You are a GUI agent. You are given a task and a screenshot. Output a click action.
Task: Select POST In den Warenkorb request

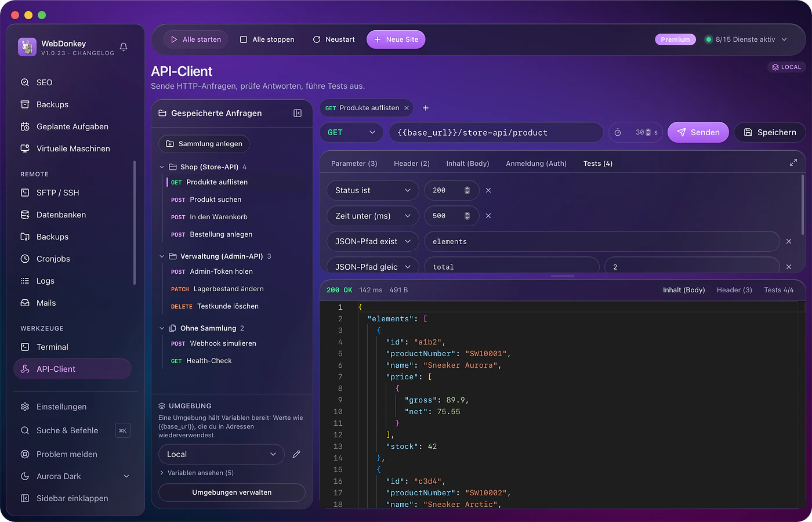[x=209, y=217]
